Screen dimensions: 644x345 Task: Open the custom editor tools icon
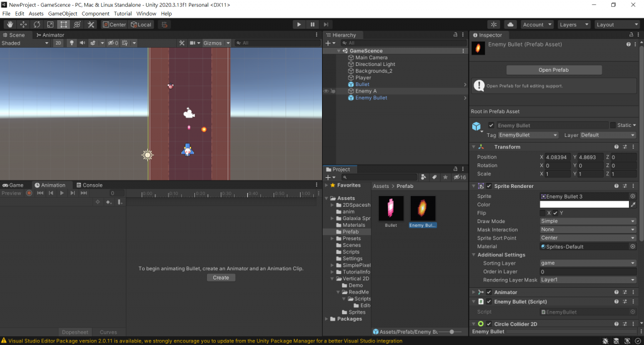(x=91, y=25)
